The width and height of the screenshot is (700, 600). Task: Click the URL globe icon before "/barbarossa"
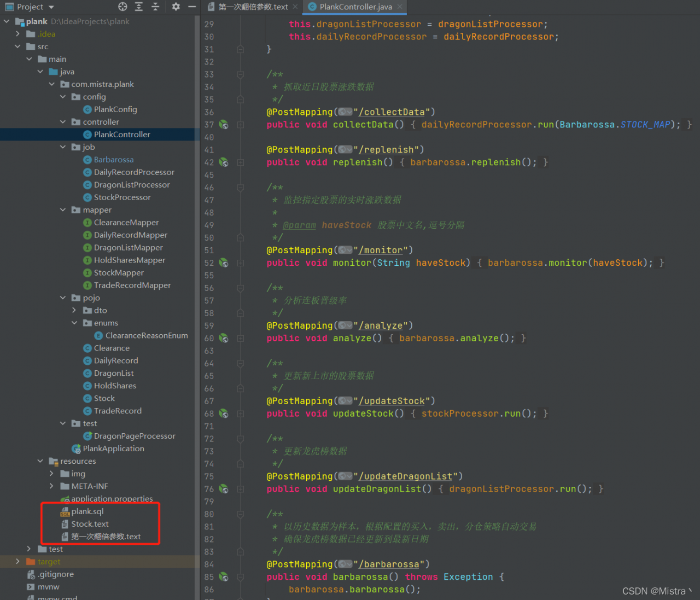[345, 564]
